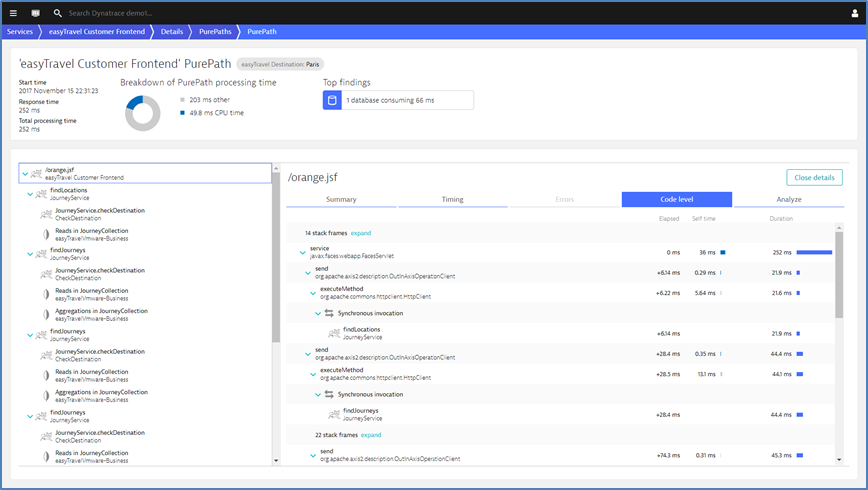The image size is (868, 490).
Task: Collapse the send row at +74.3 ms
Action: 313,456
